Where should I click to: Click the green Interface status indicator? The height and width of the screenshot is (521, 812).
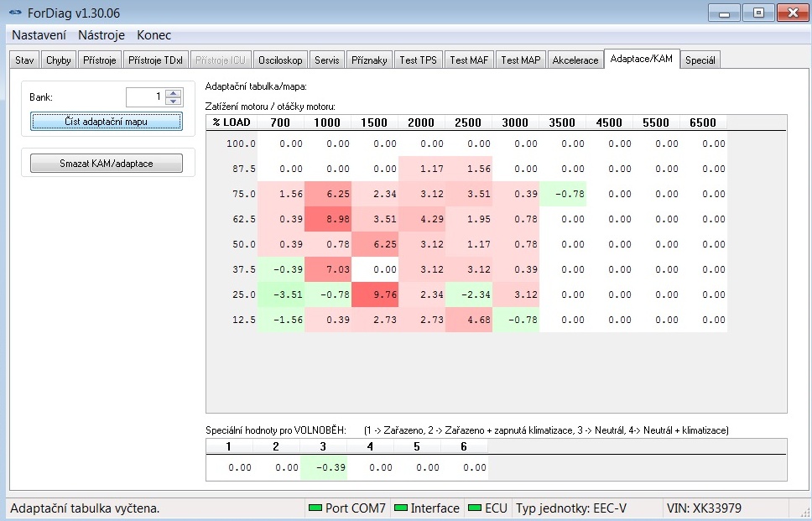click(401, 508)
